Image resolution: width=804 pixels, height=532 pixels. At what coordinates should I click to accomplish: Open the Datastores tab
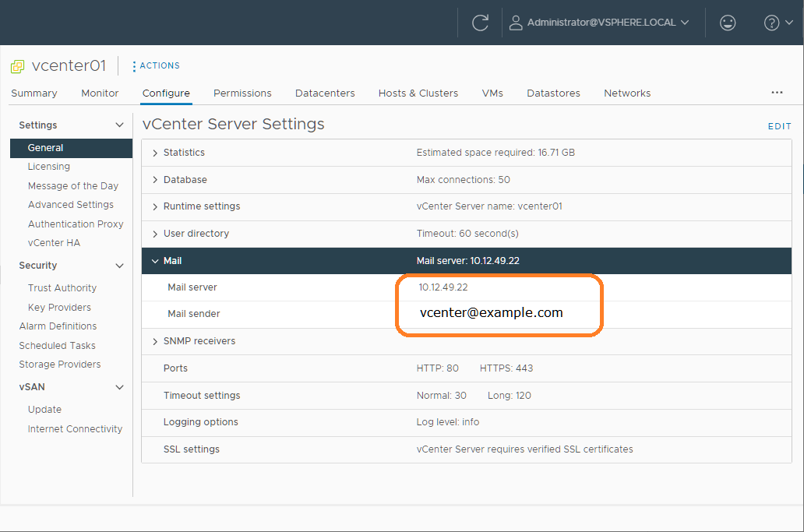(x=553, y=93)
